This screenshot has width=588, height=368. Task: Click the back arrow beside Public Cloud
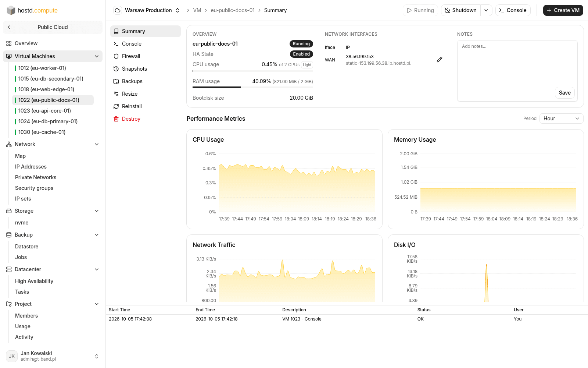(x=9, y=27)
